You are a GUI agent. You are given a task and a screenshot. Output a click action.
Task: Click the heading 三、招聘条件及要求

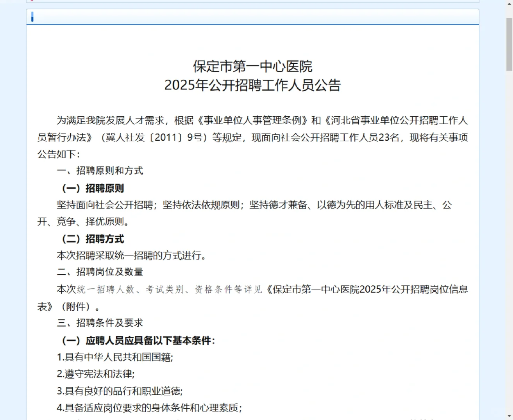(100, 323)
